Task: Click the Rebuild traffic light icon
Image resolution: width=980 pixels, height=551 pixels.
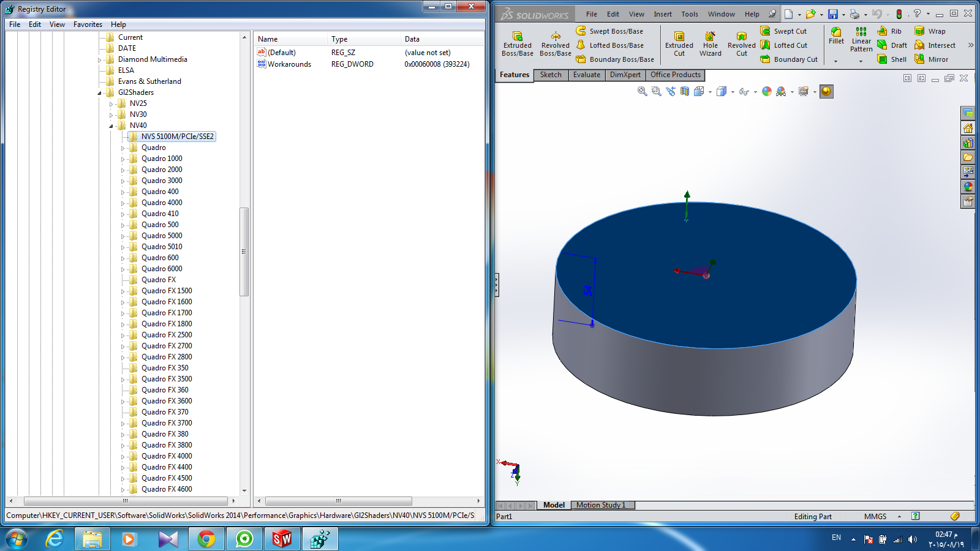Action: (x=899, y=13)
